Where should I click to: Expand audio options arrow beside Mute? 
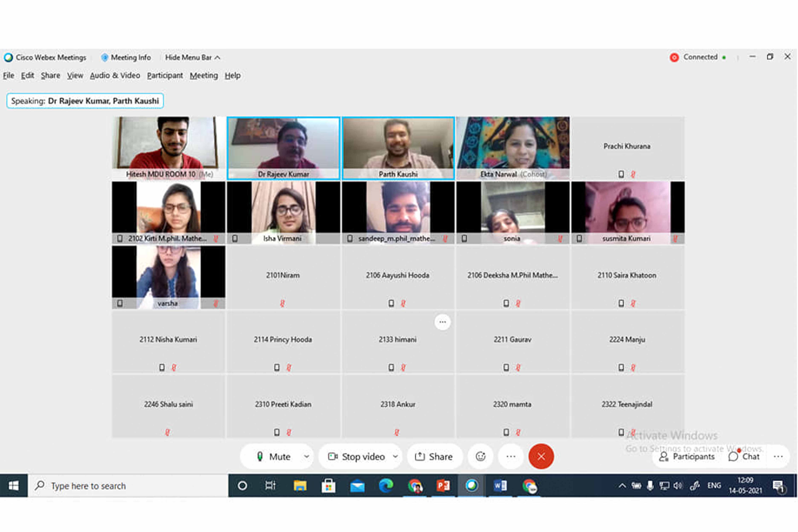306,457
